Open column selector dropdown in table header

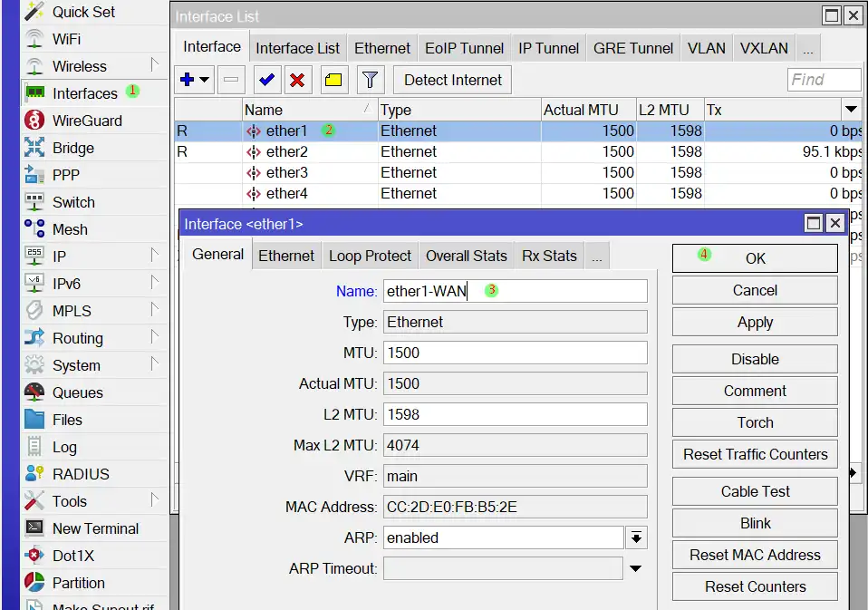(851, 110)
